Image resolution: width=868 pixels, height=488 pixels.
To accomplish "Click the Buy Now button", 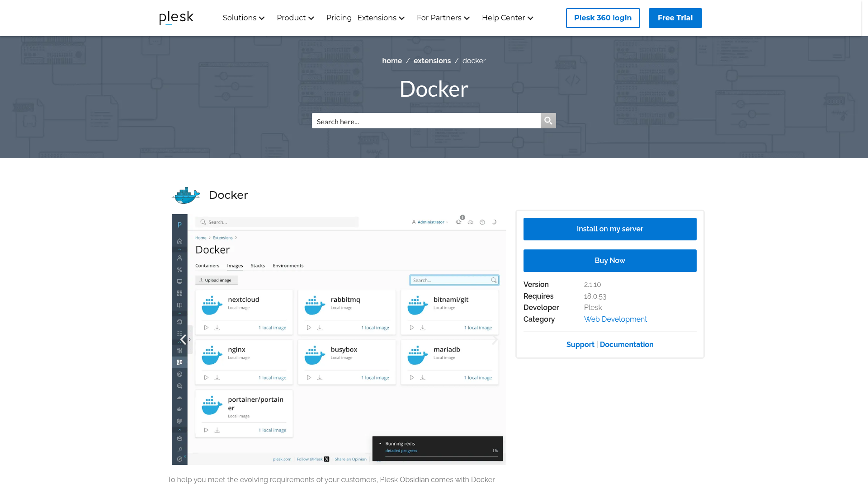I will coord(609,261).
